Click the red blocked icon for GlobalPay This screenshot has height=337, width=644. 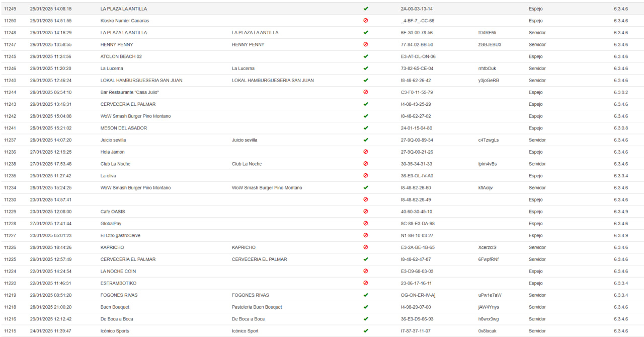[x=366, y=223]
